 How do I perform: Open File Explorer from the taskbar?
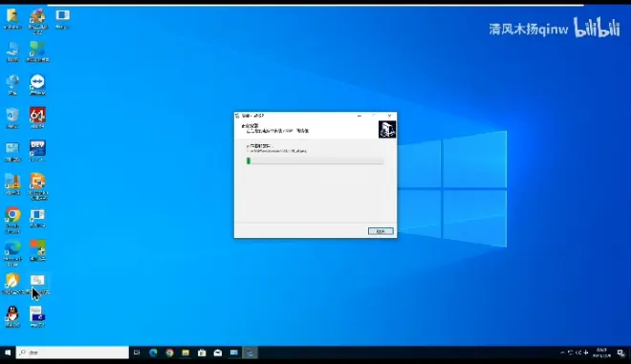(x=185, y=353)
